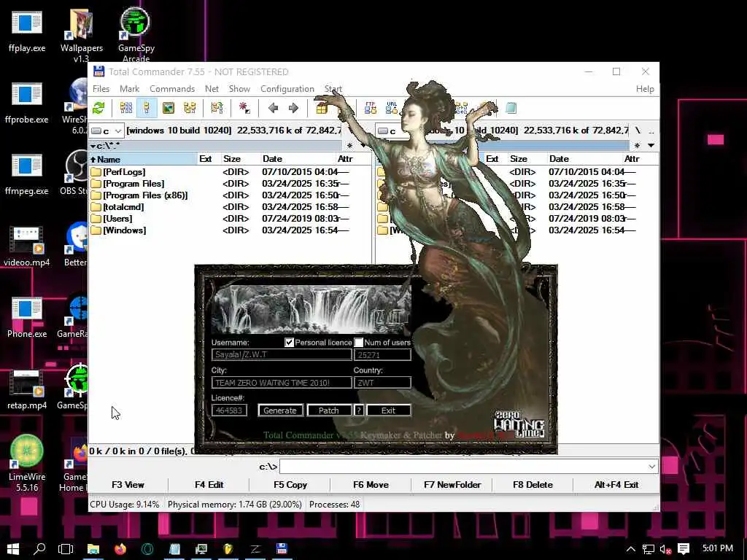This screenshot has height=560, width=747.
Task: Open right panel favorites asterisk button
Action: [637, 145]
